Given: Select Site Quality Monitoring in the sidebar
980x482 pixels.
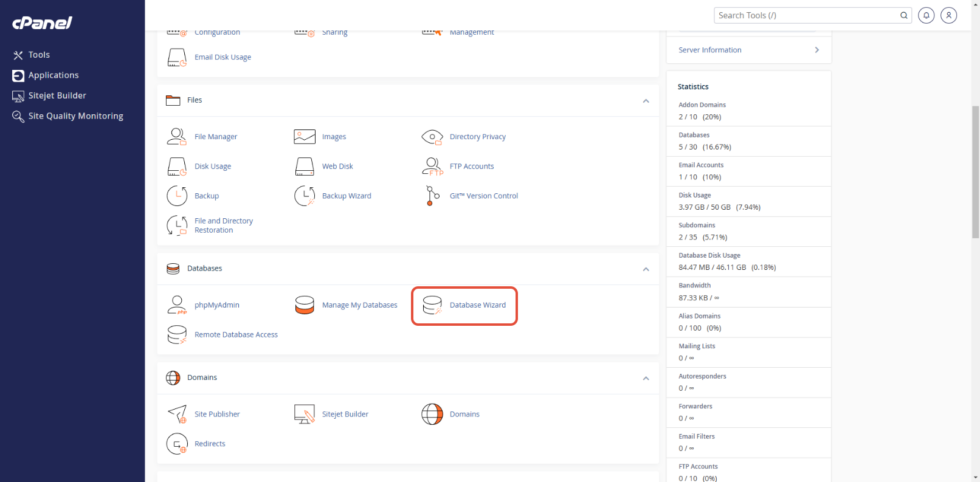Looking at the screenshot, I should 76,116.
